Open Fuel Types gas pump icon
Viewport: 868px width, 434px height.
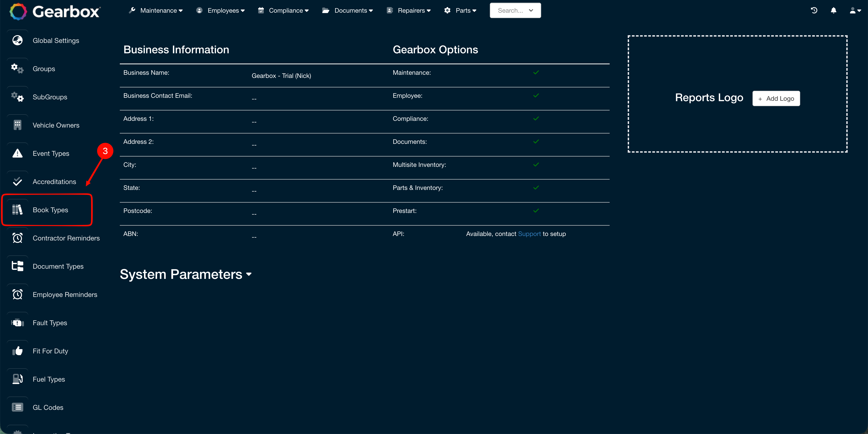click(18, 379)
